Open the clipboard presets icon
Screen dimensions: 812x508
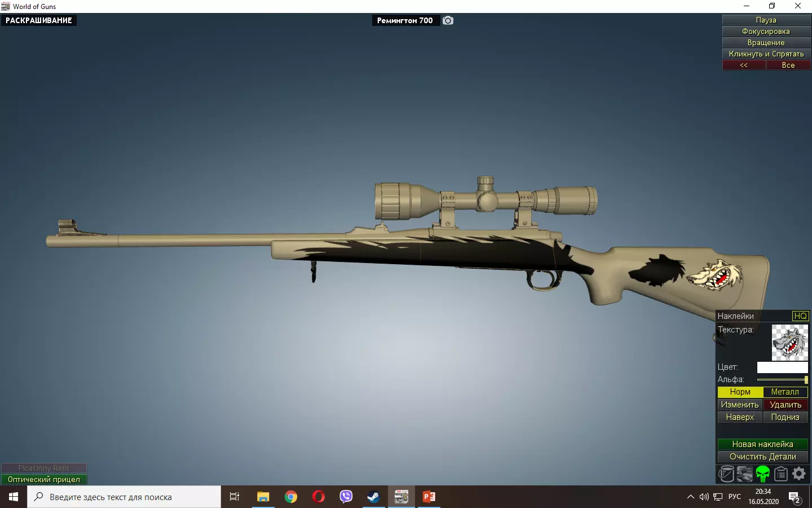(x=781, y=474)
